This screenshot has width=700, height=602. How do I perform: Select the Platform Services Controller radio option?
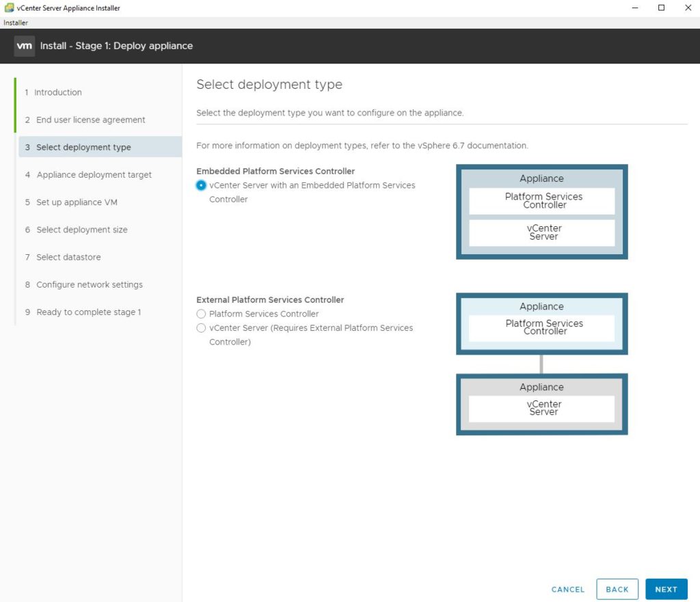pos(201,314)
